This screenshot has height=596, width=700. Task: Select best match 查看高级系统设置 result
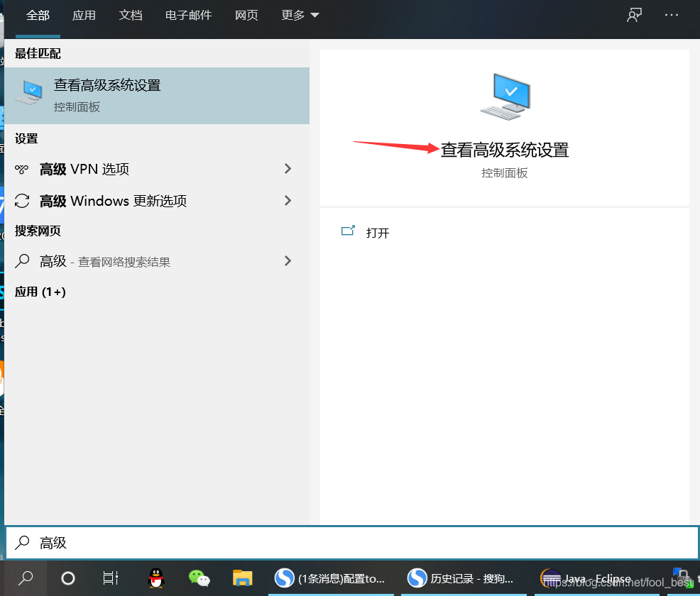pyautogui.click(x=157, y=96)
